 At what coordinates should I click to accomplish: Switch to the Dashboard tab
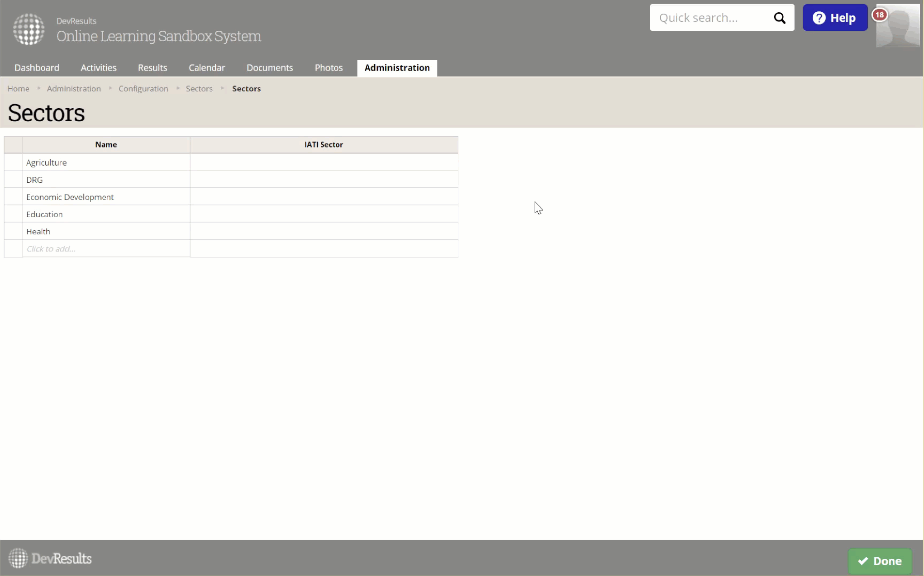point(37,68)
